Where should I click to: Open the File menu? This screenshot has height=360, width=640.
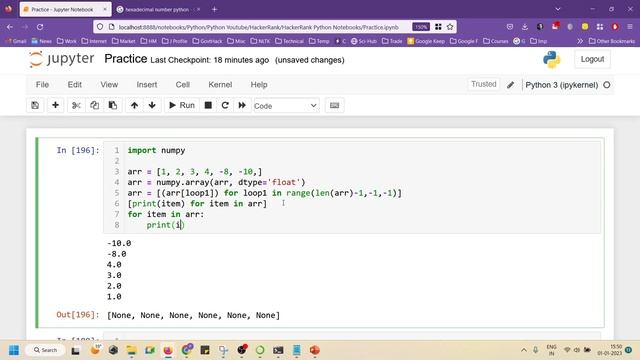pos(42,84)
